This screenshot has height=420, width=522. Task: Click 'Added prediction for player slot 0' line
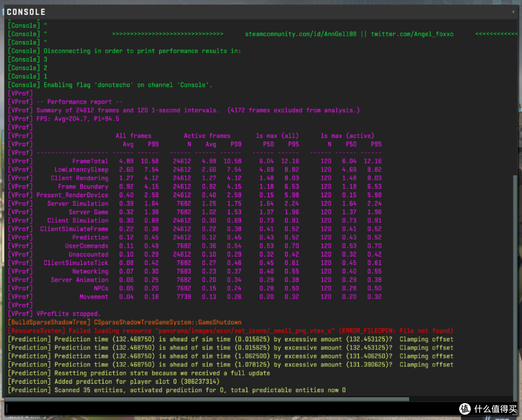[x=114, y=382]
